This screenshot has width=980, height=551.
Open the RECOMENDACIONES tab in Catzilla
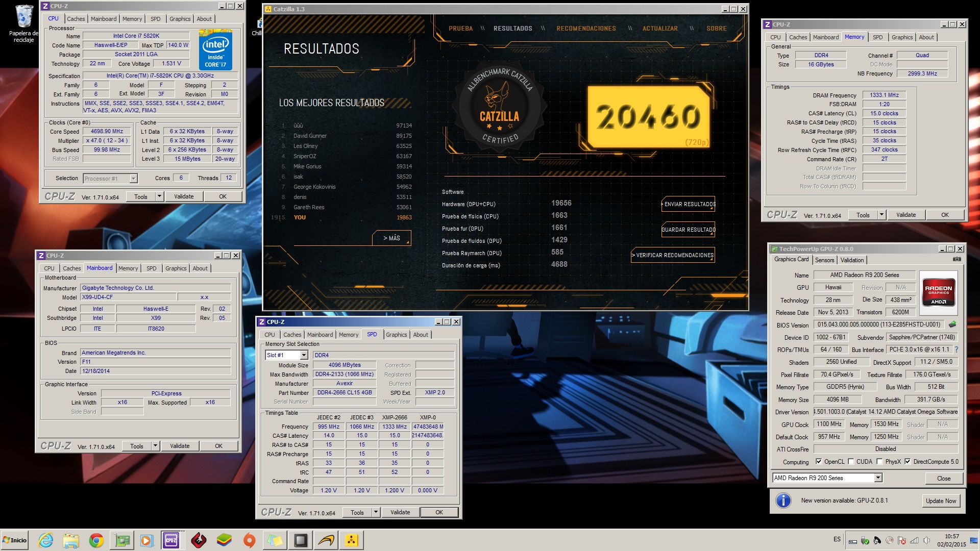click(x=586, y=29)
